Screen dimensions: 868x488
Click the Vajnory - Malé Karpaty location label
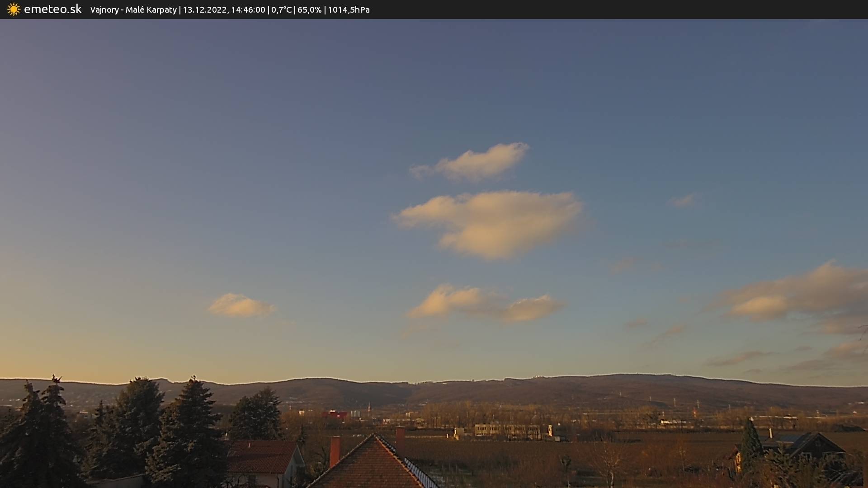tap(133, 10)
